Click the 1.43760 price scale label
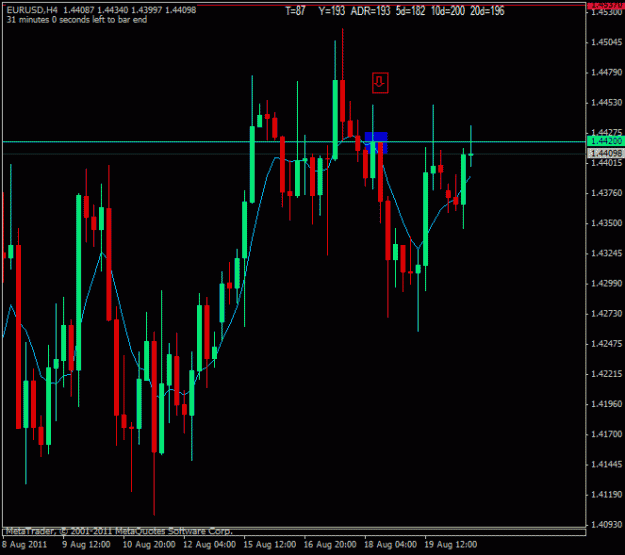Image resolution: width=625 pixels, height=555 pixels. coord(606,193)
